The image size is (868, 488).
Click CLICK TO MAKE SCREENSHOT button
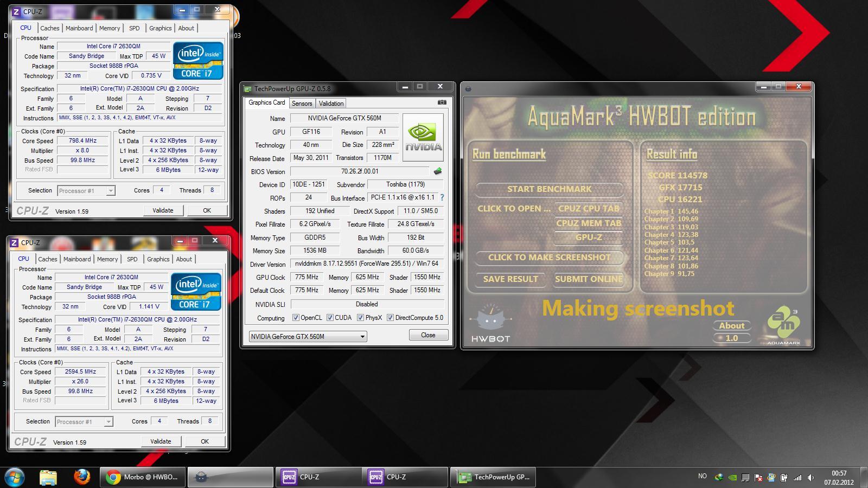(x=549, y=257)
